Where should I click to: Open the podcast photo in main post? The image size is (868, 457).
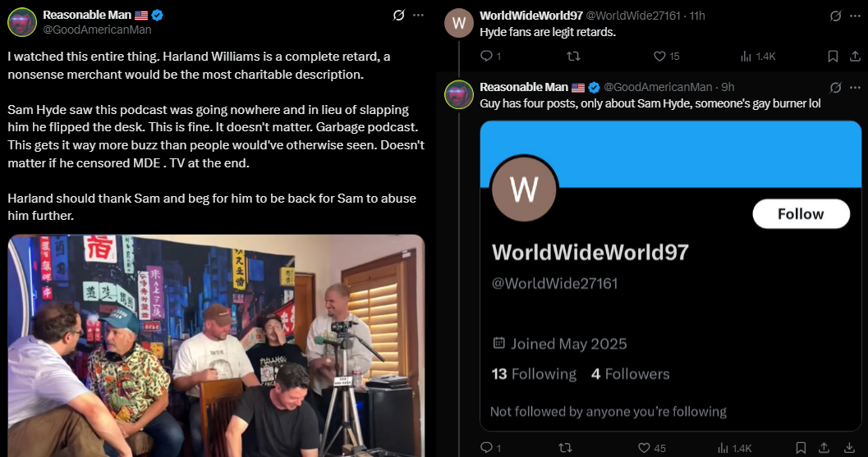pyautogui.click(x=216, y=345)
